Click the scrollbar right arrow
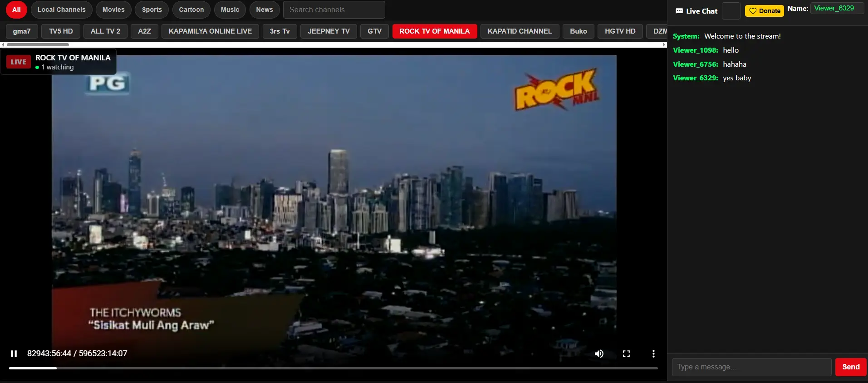The height and width of the screenshot is (383, 868). coord(664,44)
